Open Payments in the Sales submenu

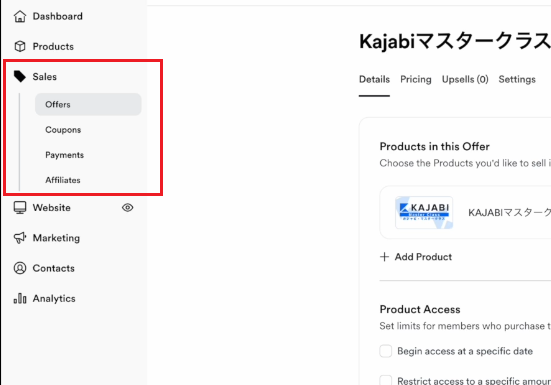pyautogui.click(x=64, y=155)
